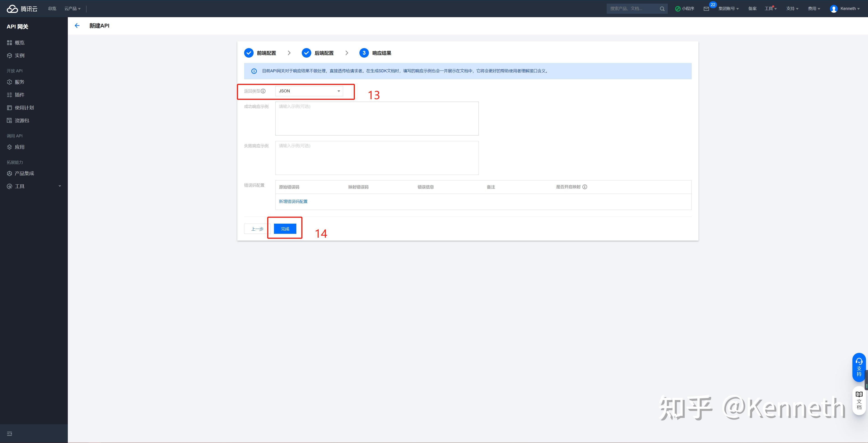
Task: Open the mail notifications icon
Action: click(x=706, y=9)
